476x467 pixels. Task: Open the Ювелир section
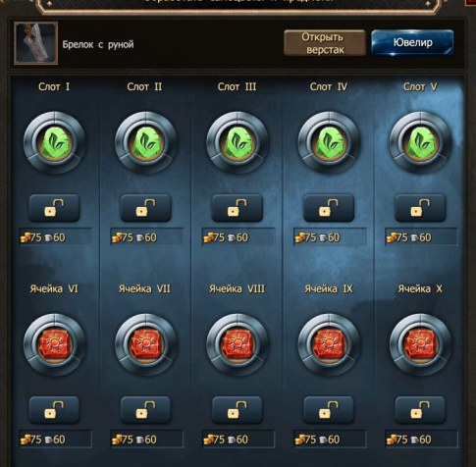[x=412, y=42]
